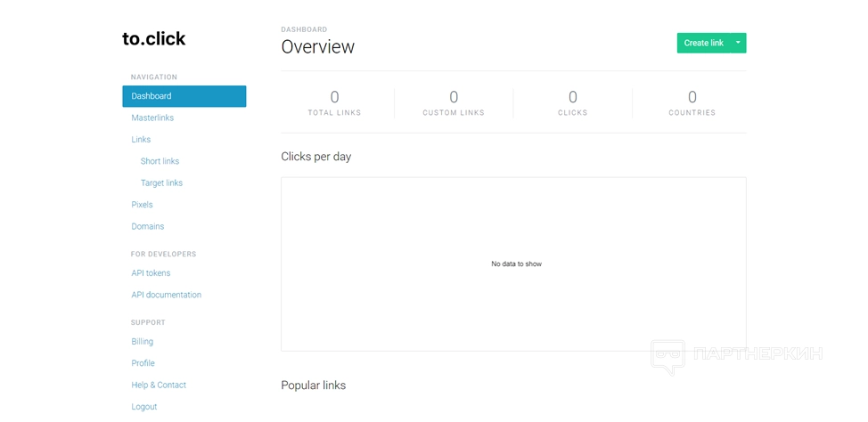The image size is (868, 422).
Task: Click the Clicks counter
Action: click(573, 103)
